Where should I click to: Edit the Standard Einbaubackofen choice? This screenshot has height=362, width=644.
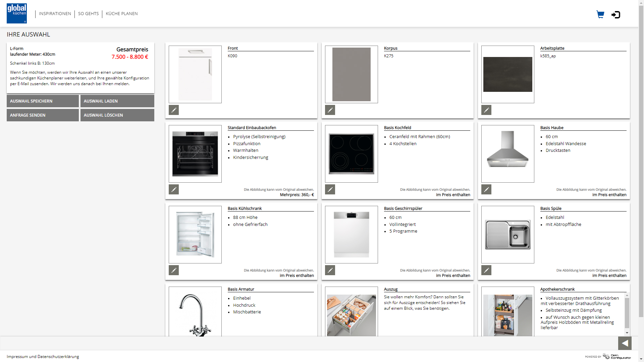(174, 189)
